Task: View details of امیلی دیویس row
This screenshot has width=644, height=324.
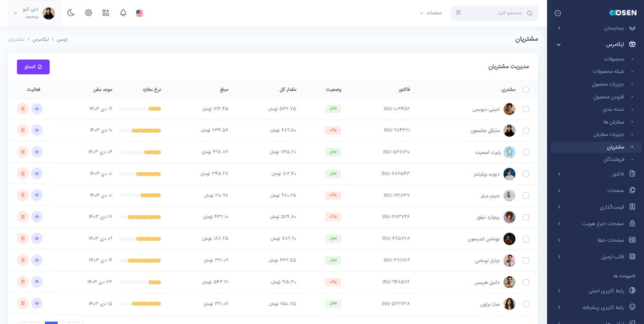Action: point(37,109)
